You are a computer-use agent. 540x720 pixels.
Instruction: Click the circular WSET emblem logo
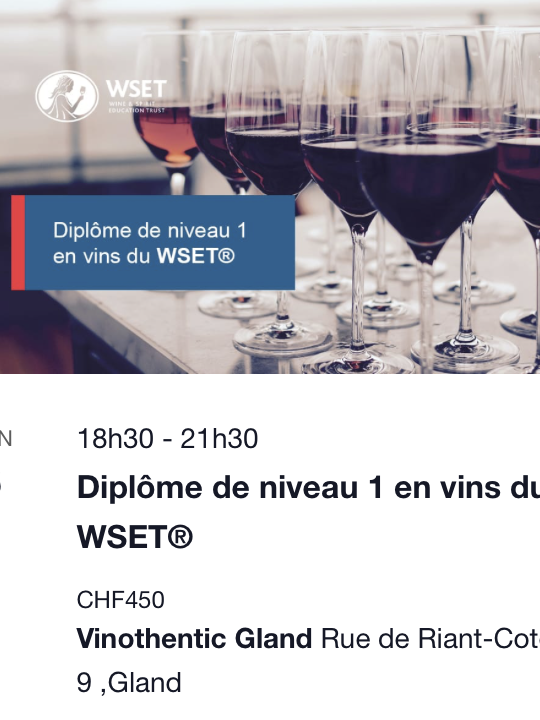(x=67, y=96)
